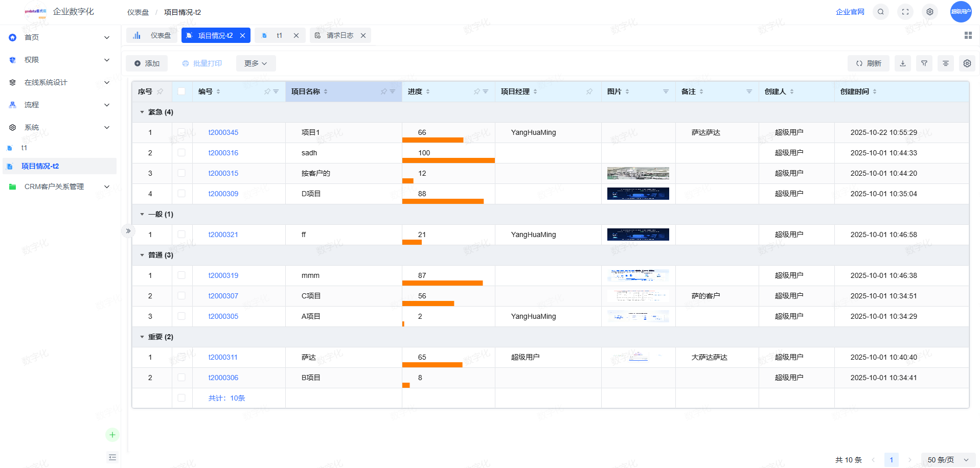Click the 添加 button
The height and width of the screenshot is (468, 980).
(147, 63)
